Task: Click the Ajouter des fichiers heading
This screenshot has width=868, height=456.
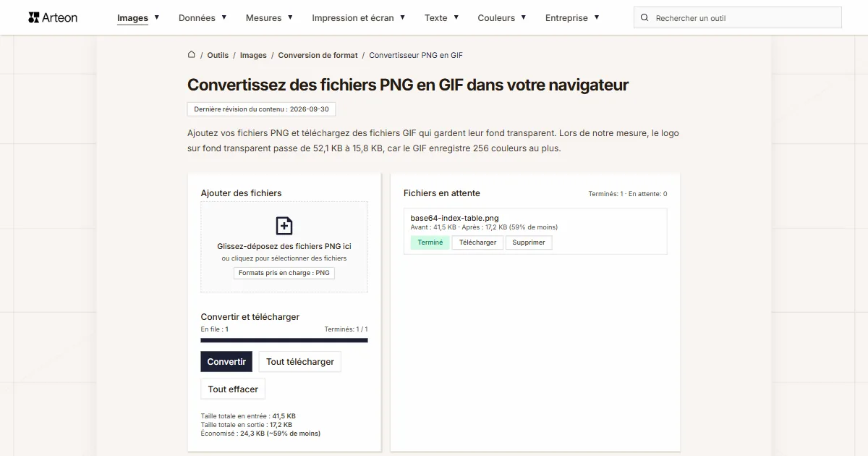Action: 242,193
